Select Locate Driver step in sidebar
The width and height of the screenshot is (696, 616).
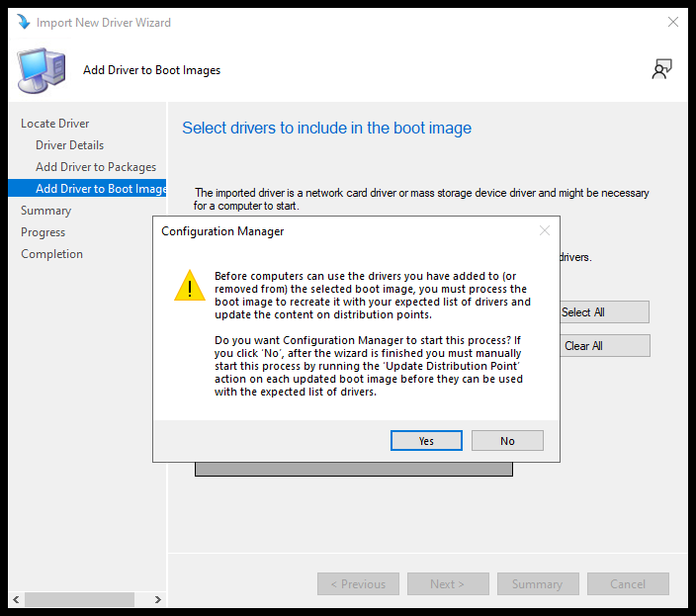pos(55,124)
